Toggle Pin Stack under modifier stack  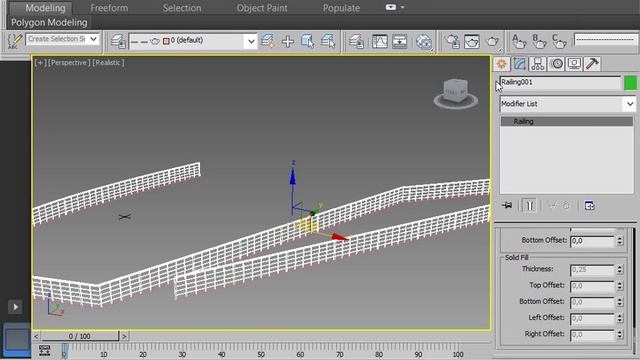(507, 205)
